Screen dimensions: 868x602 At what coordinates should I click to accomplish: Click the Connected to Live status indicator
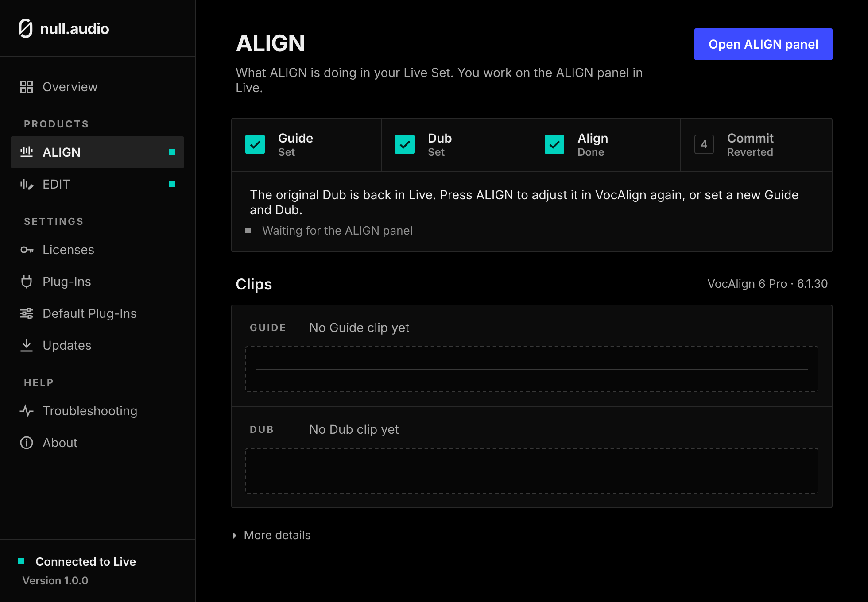(x=21, y=561)
